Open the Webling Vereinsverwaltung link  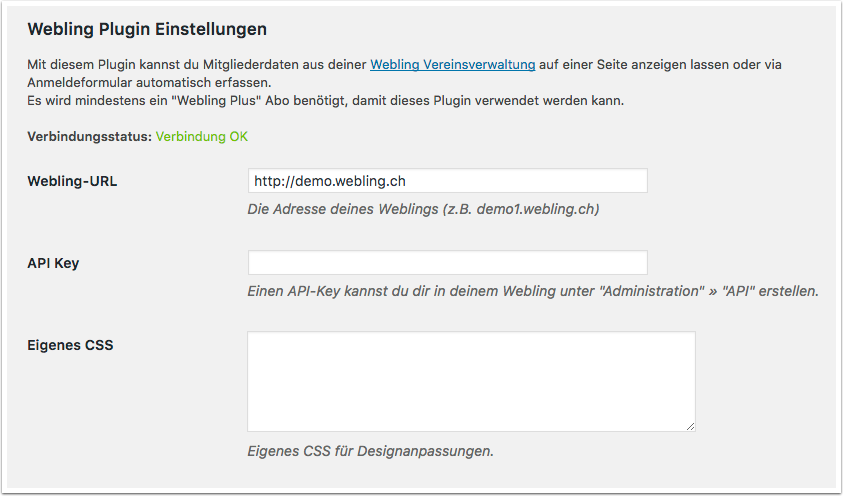point(452,64)
